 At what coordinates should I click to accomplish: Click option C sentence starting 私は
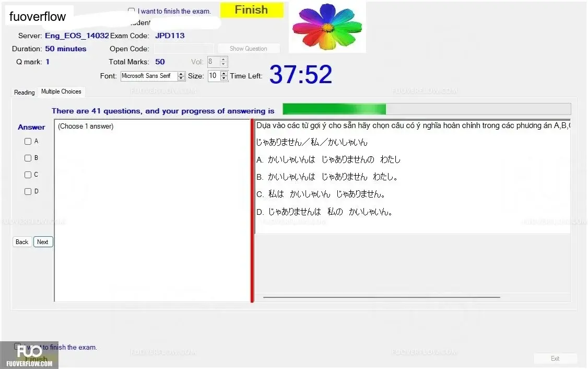[321, 194]
